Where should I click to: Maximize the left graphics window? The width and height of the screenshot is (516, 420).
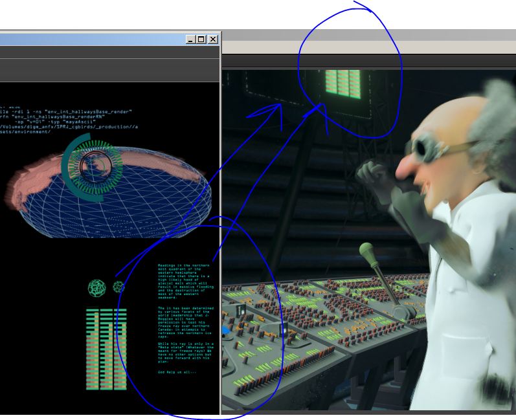(x=201, y=39)
